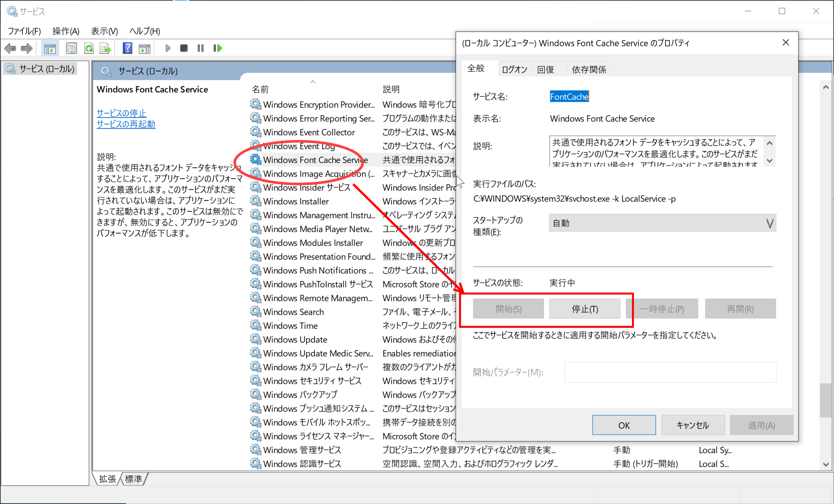
Task: Click the Services app icon in title bar
Action: pyautogui.click(x=12, y=11)
